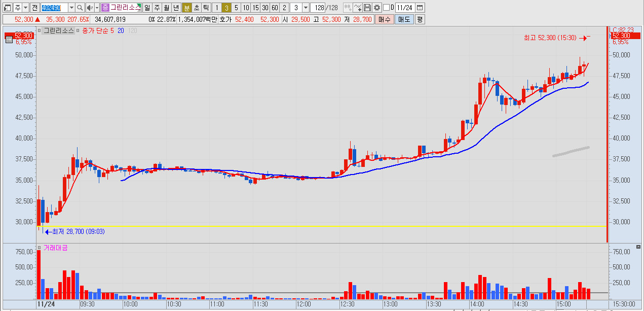Click the date field 11/24
The height and width of the screenshot is (311, 644).
pyautogui.click(x=405, y=8)
